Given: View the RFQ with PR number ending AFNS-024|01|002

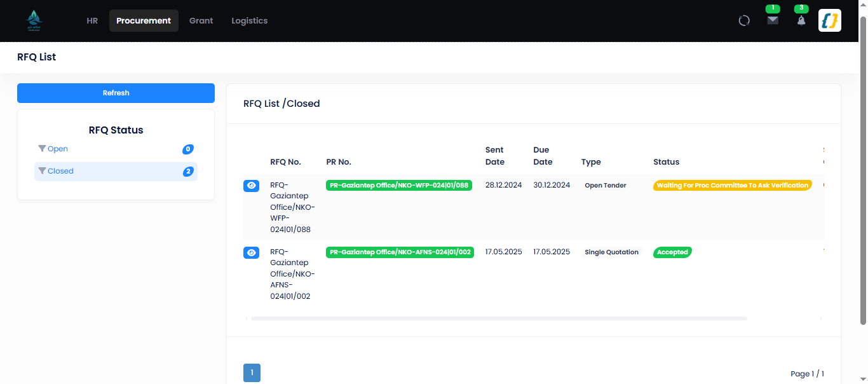Looking at the screenshot, I should click(x=252, y=252).
